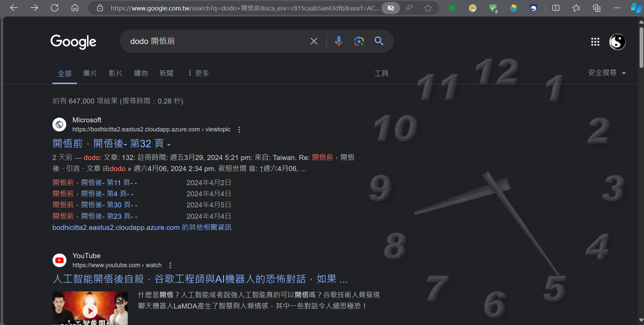
Task: Submit search with magnifier icon
Action: [379, 41]
